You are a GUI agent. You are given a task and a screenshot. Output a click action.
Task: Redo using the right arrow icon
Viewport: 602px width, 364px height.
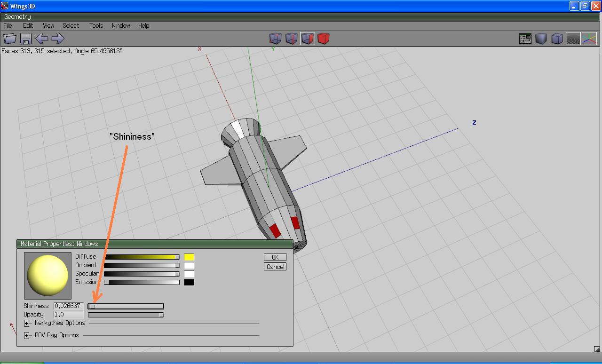tap(57, 39)
